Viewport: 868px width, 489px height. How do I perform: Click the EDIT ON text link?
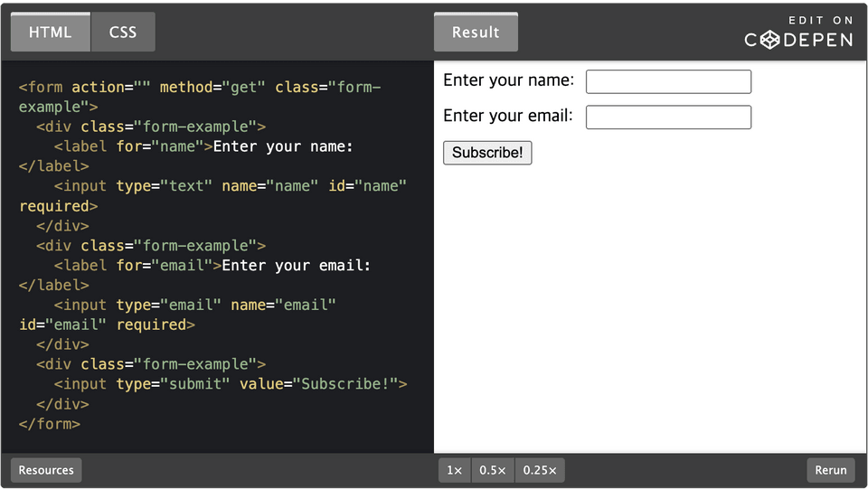[x=821, y=21]
